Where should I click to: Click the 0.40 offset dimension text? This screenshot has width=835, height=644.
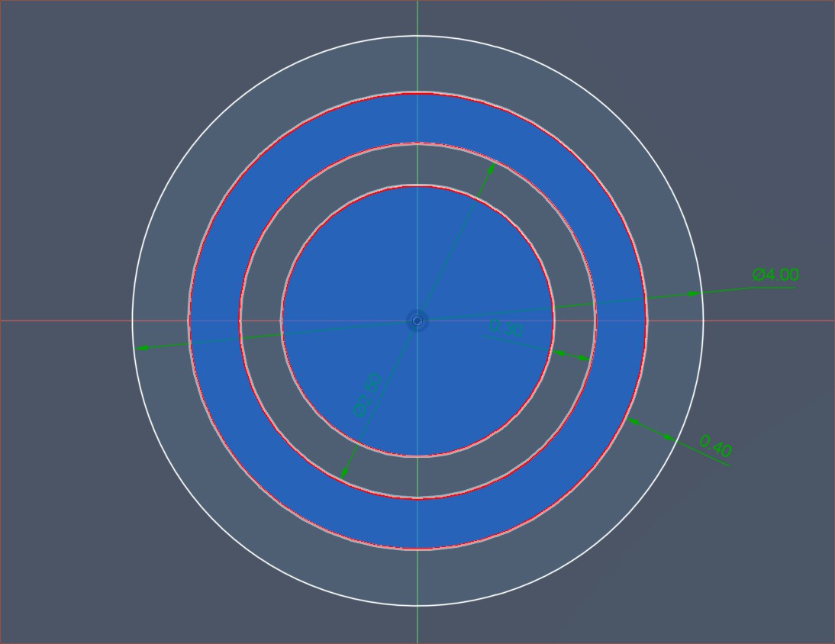715,446
